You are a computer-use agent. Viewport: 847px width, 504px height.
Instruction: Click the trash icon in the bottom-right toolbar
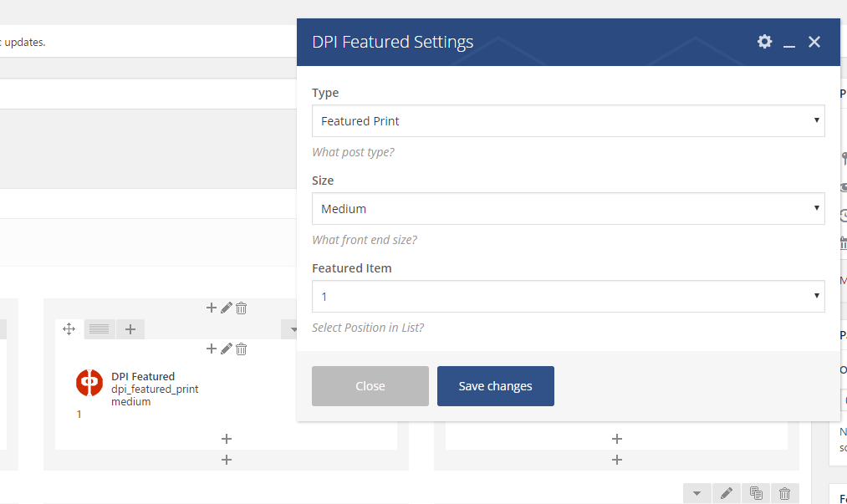[784, 494]
